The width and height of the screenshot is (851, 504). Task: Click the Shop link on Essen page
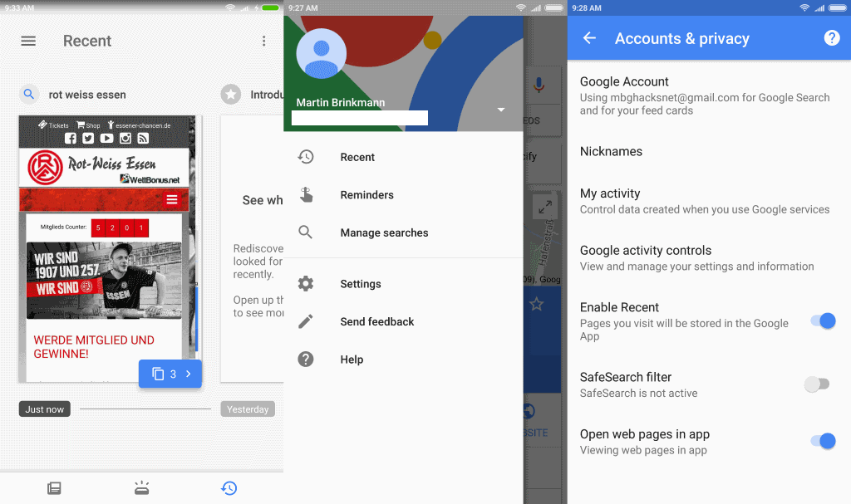click(88, 125)
